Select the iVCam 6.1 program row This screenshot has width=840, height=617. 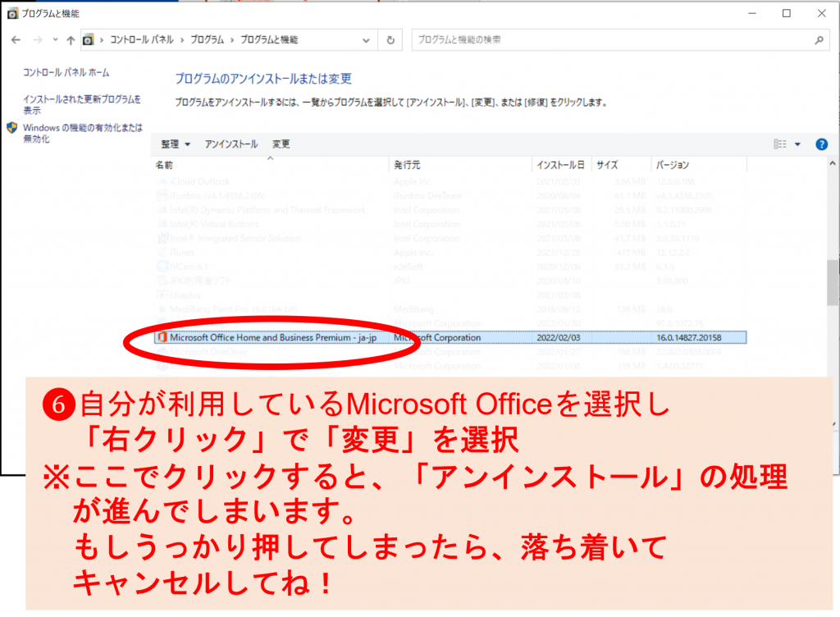[x=450, y=267]
